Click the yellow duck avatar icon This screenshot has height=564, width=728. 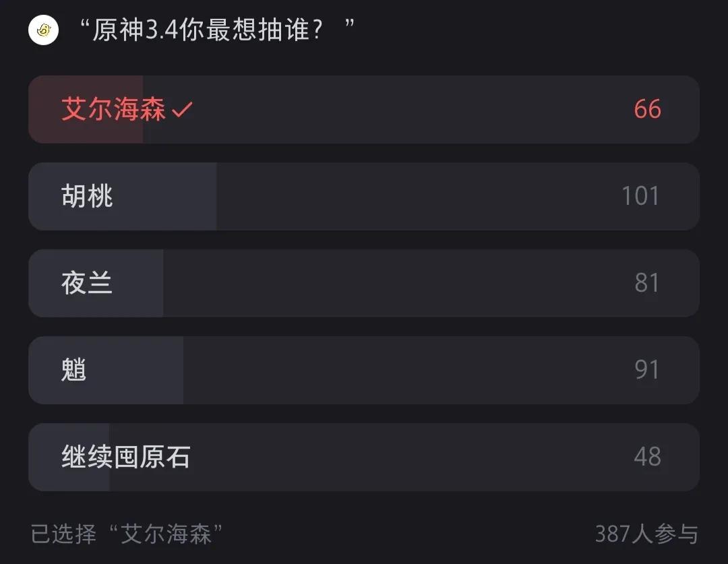[43, 30]
